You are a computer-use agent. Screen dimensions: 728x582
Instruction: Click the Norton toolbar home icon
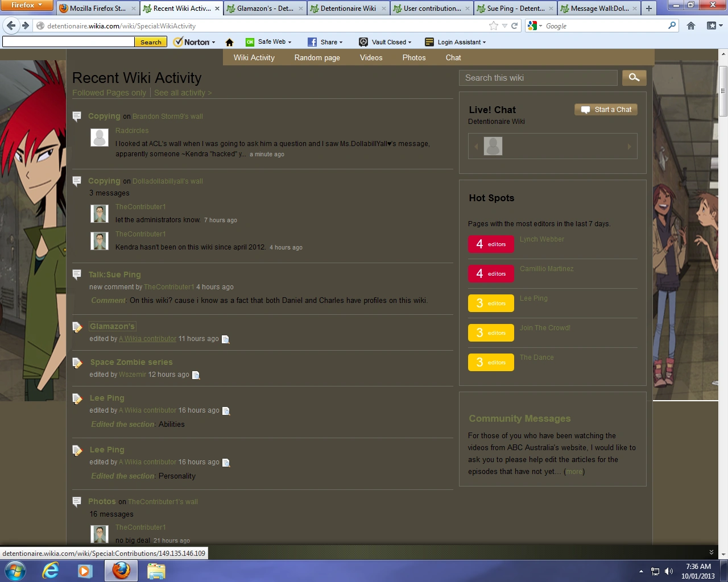tap(230, 42)
